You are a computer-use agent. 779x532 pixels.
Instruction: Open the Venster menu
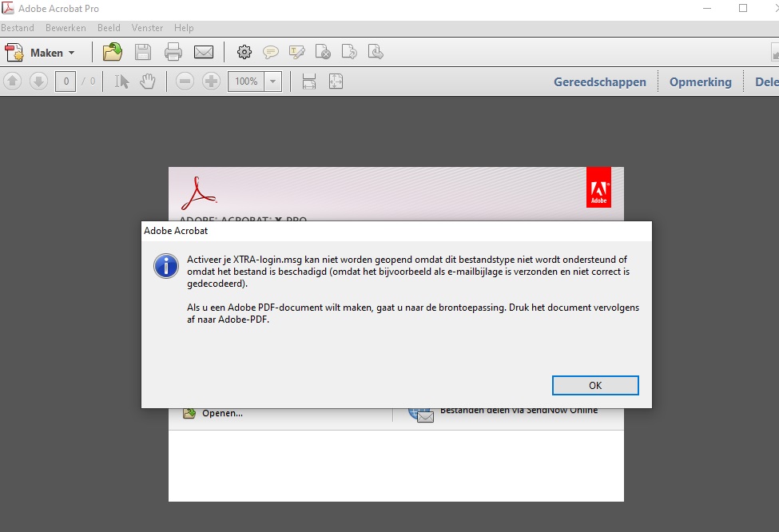[147, 28]
